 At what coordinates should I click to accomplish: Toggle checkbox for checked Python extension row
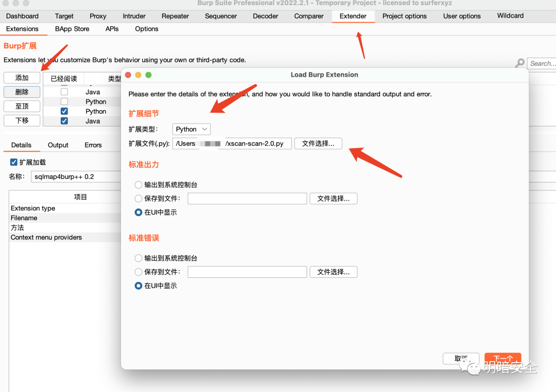tap(64, 111)
